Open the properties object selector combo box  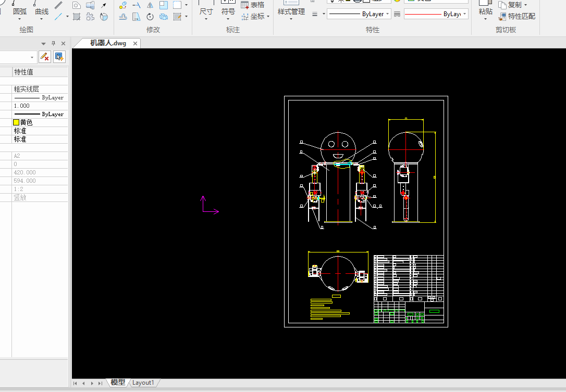click(x=18, y=57)
